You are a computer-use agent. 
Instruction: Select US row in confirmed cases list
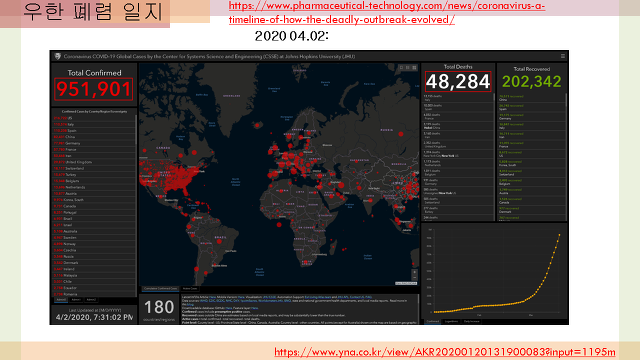(x=94, y=118)
